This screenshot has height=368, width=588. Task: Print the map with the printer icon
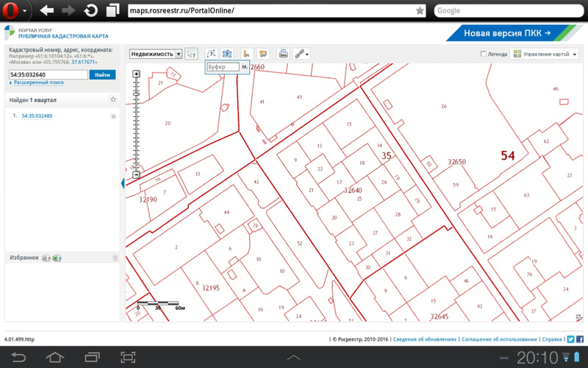[x=283, y=54]
